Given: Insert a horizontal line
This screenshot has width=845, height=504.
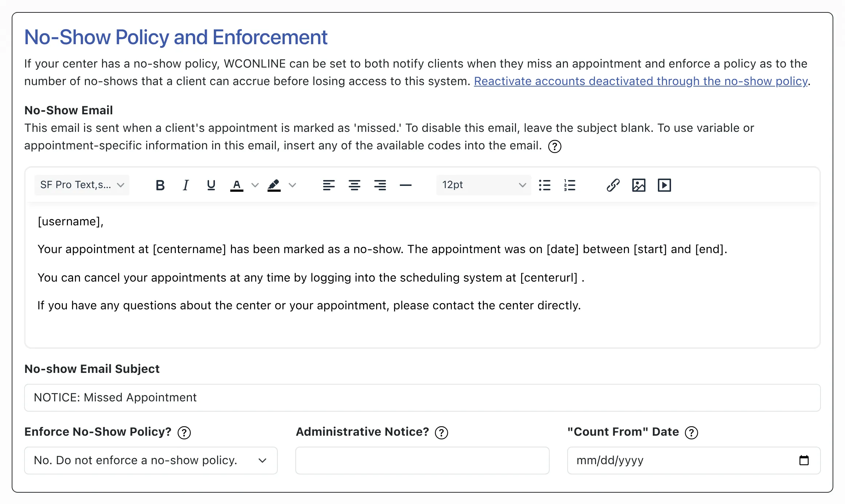Looking at the screenshot, I should point(406,185).
